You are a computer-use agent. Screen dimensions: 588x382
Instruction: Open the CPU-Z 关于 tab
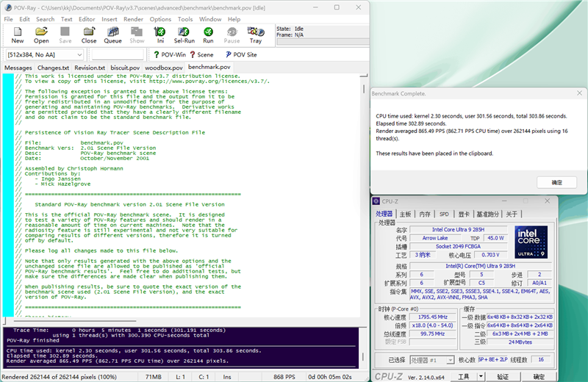(x=512, y=214)
